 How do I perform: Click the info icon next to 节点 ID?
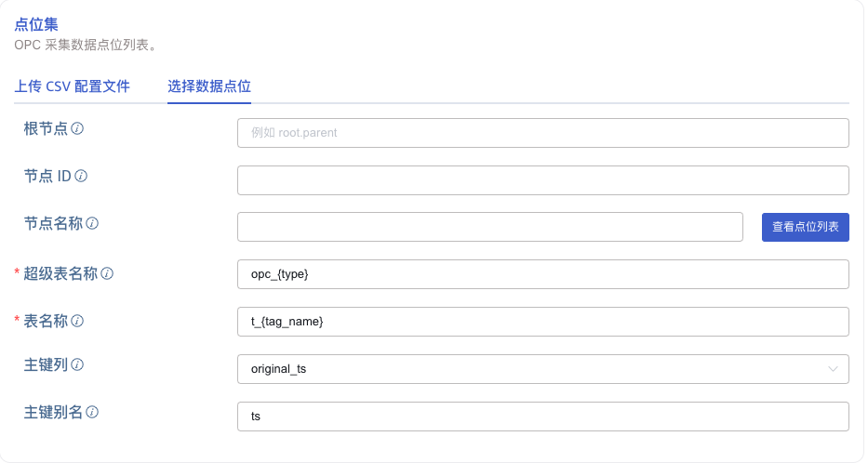coord(81,176)
